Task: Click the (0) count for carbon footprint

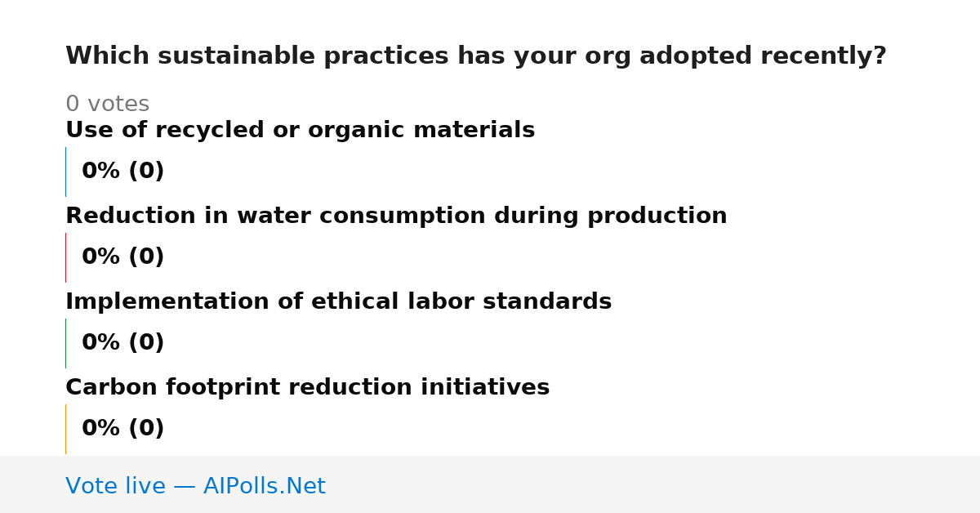Action: point(146,429)
